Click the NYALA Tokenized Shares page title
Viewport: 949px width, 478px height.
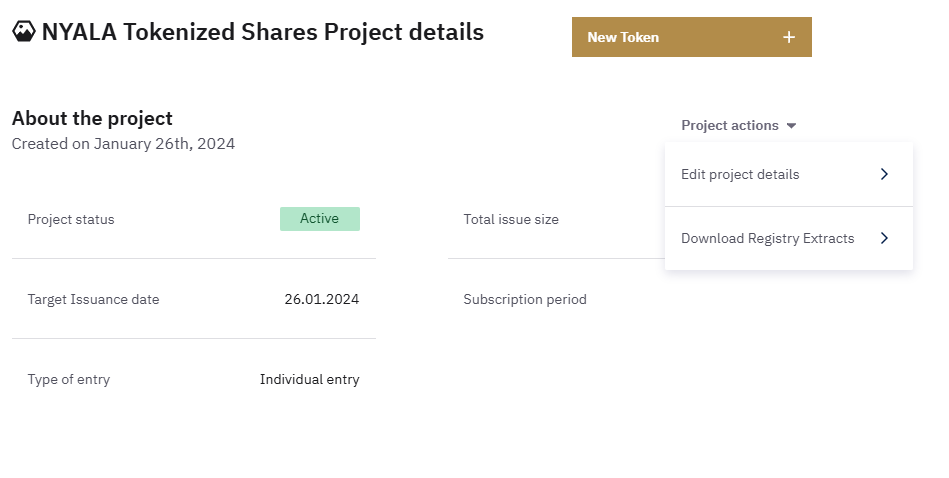(262, 32)
